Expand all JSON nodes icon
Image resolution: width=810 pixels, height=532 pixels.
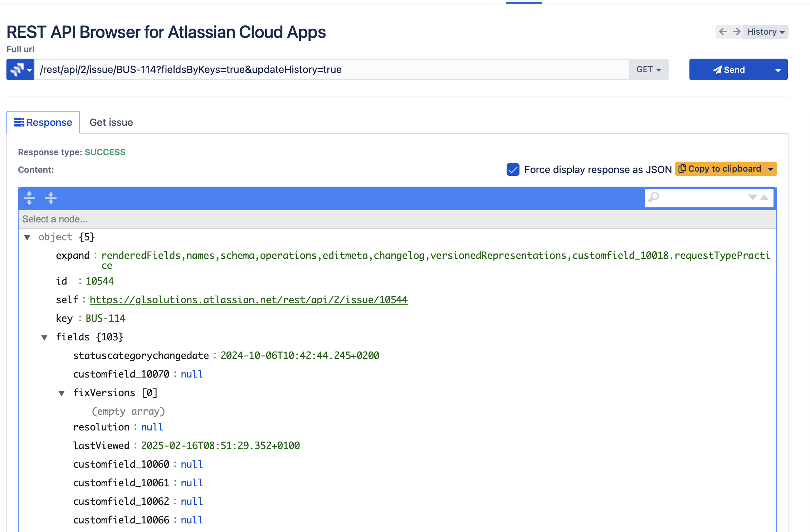(x=29, y=198)
